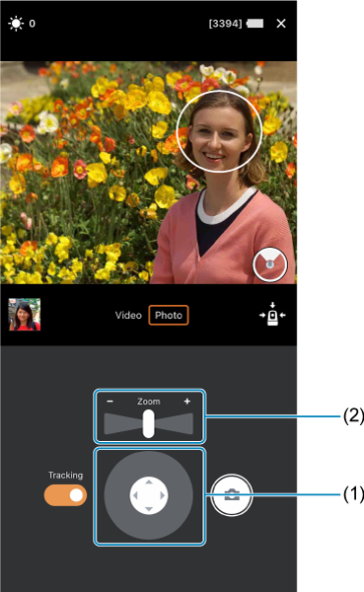Image resolution: width=364 pixels, height=592 pixels.
Task: Reset camera position with center icon
Action: [272, 314]
